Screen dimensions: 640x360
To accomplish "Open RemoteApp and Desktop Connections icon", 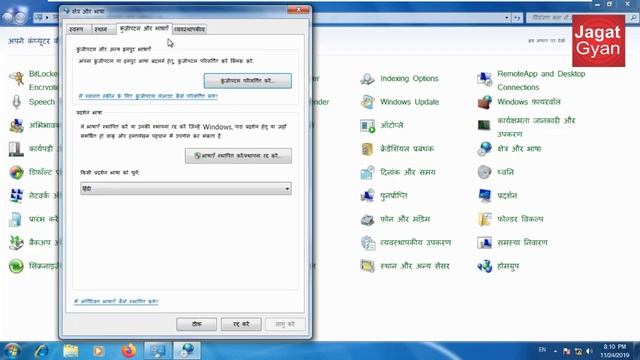I will click(x=484, y=79).
